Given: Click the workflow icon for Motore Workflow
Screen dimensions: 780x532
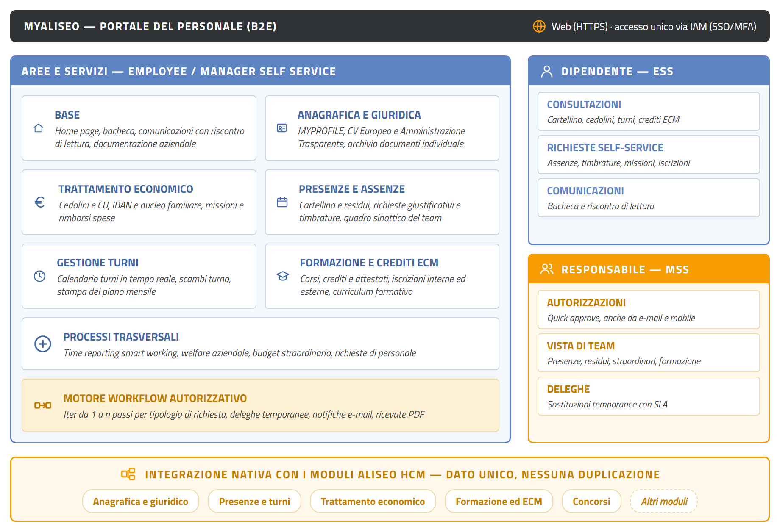Looking at the screenshot, I should (43, 405).
